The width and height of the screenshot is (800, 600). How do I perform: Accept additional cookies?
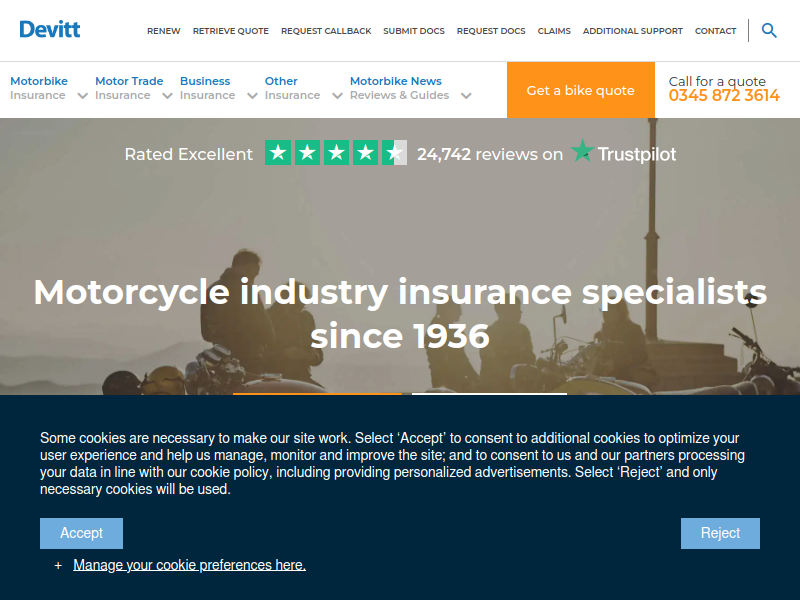(x=82, y=533)
